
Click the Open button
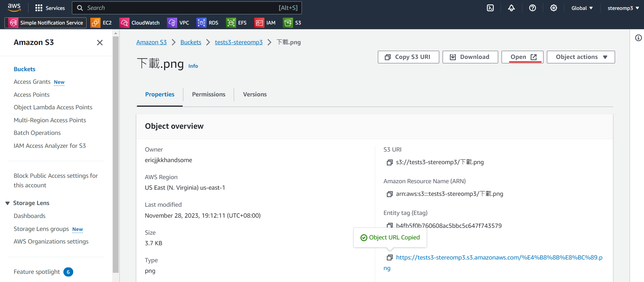tap(523, 57)
